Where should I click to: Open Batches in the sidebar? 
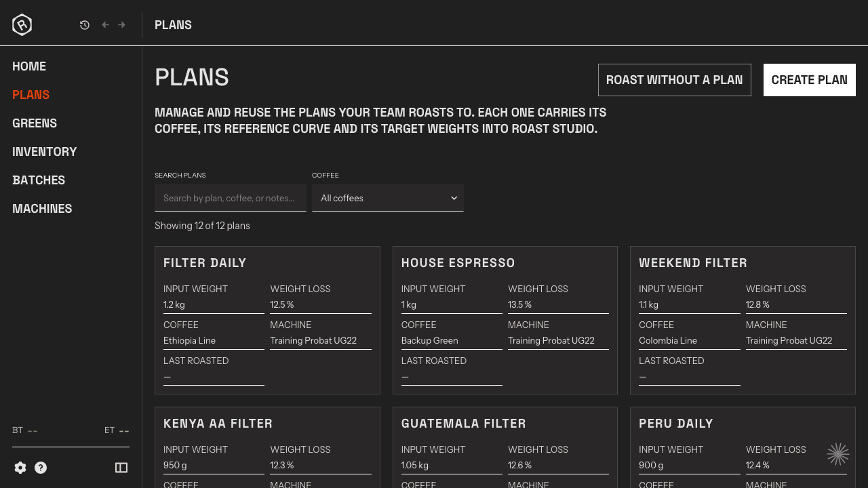click(39, 180)
